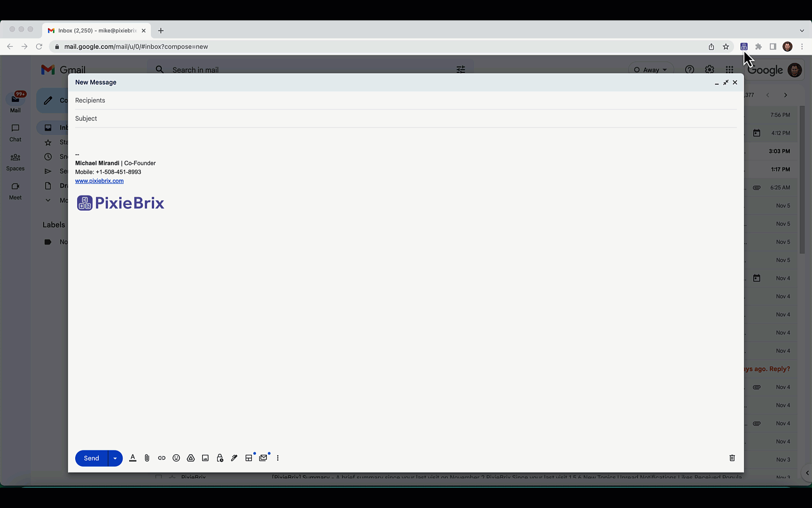Open more send options dropdown arrow

click(x=115, y=458)
